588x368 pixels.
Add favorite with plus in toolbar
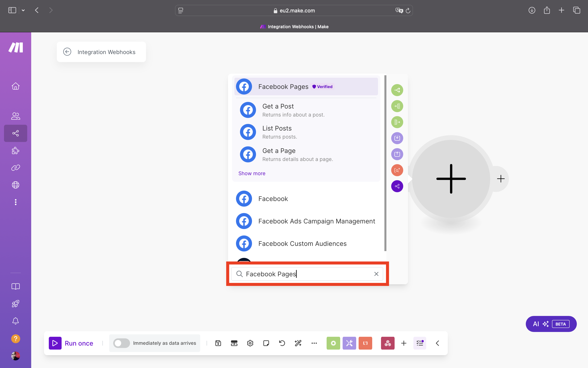[x=404, y=343]
